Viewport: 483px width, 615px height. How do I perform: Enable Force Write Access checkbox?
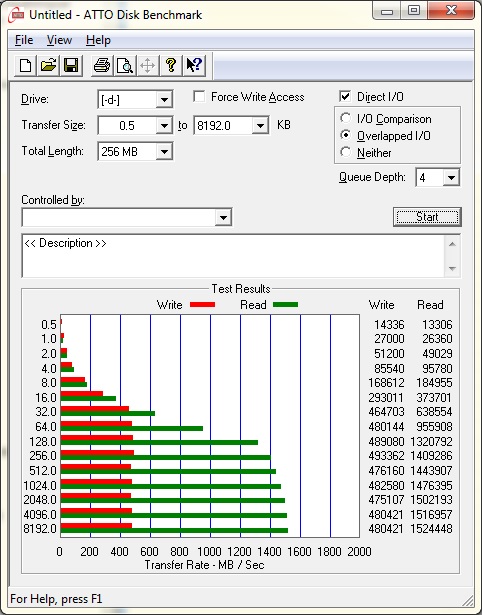(x=200, y=96)
